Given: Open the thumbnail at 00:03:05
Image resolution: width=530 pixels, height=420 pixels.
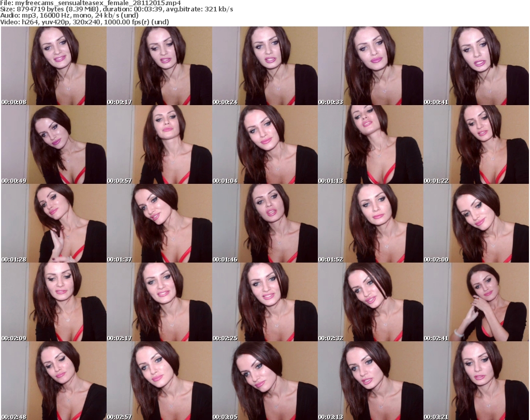Looking at the screenshot, I should pyautogui.click(x=265, y=381).
